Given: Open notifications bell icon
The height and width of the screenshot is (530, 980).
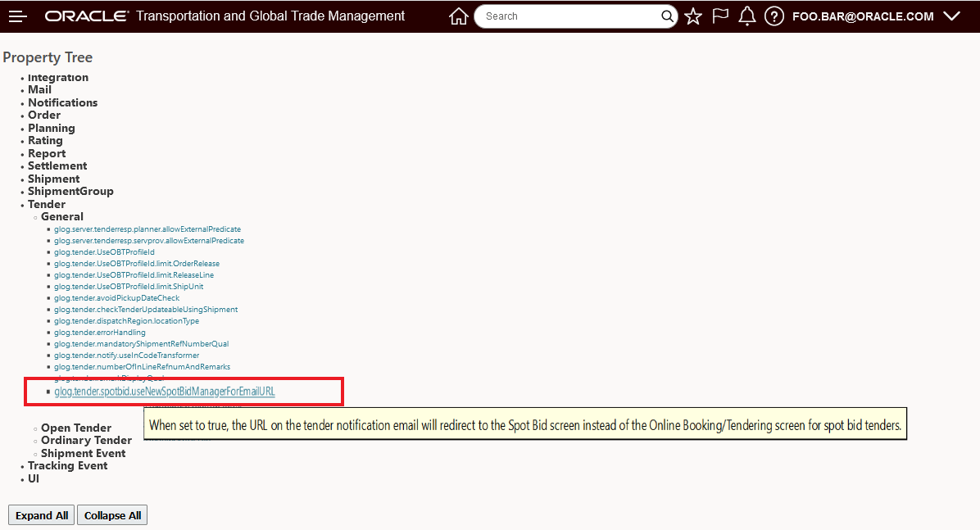Looking at the screenshot, I should 746,16.
